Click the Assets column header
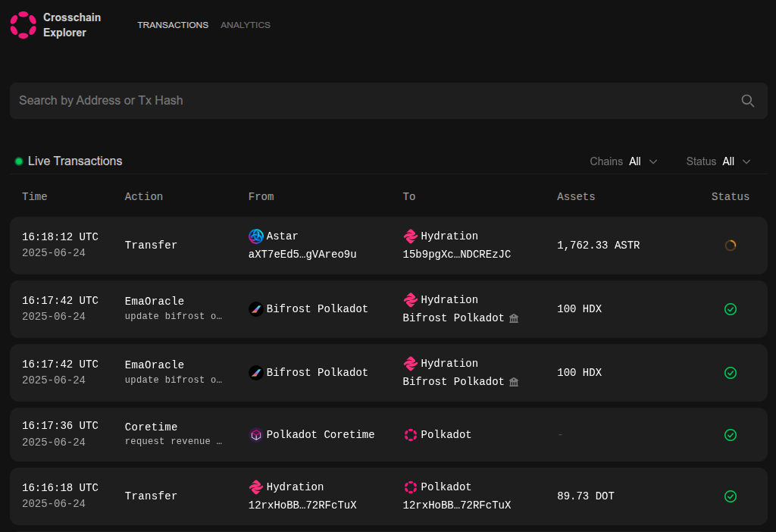This screenshot has width=776, height=532. point(576,196)
